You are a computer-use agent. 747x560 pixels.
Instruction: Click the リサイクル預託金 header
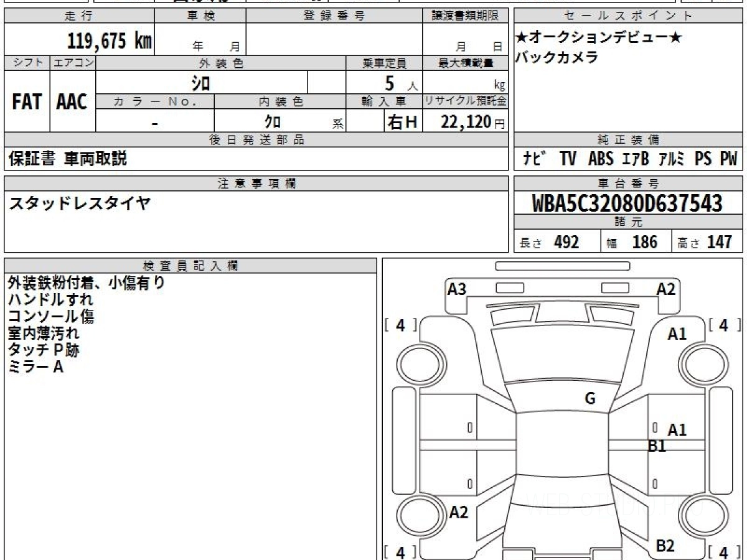(x=465, y=101)
